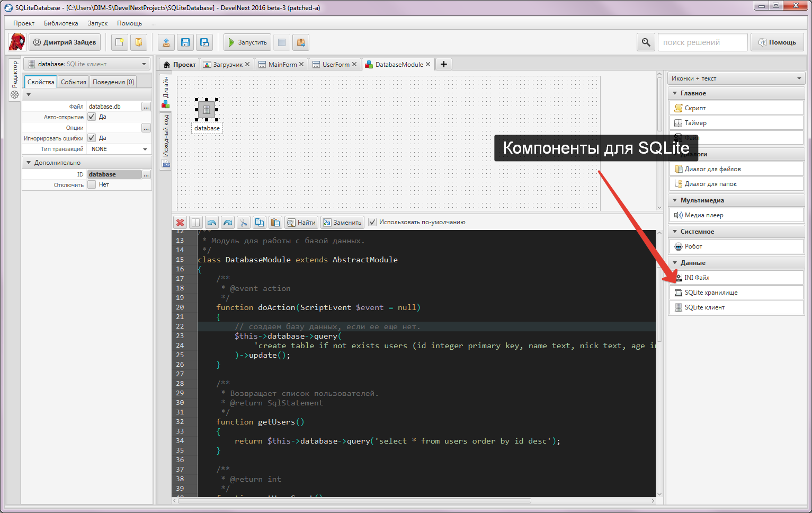Viewport: 812px width, 513px height.
Task: Click the paste clipboard icon
Action: pyautogui.click(x=275, y=223)
